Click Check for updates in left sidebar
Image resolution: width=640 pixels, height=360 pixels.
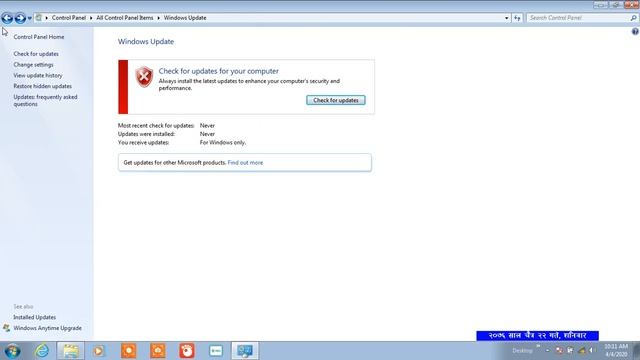pos(36,54)
